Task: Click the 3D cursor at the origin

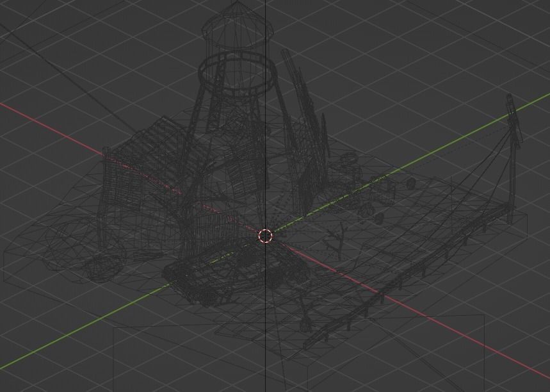Action: point(265,236)
